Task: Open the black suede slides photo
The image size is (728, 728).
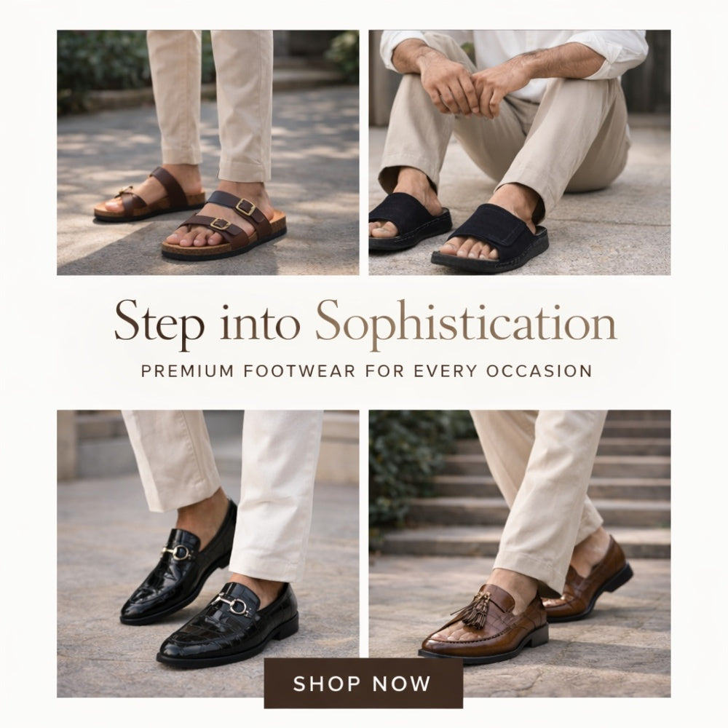Action: 520,153
